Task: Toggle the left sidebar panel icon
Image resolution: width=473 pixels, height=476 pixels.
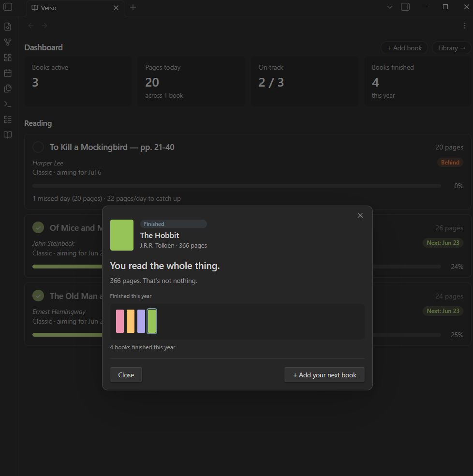Action: coord(8,7)
